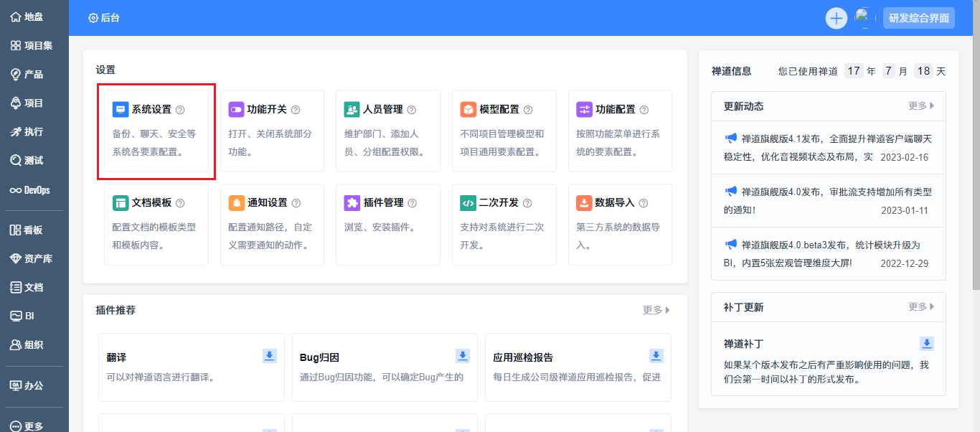Image resolution: width=980 pixels, height=432 pixels.
Task: Click the round plus button in header
Action: click(x=836, y=18)
